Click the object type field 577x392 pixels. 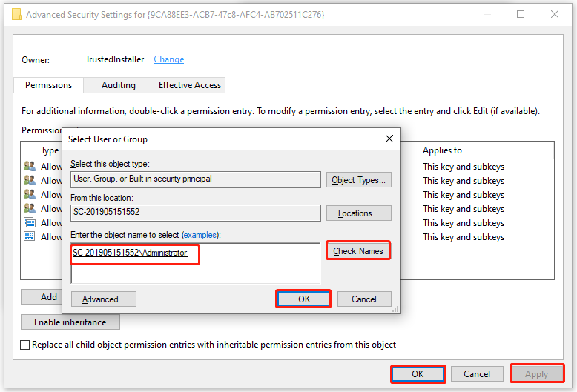195,179
